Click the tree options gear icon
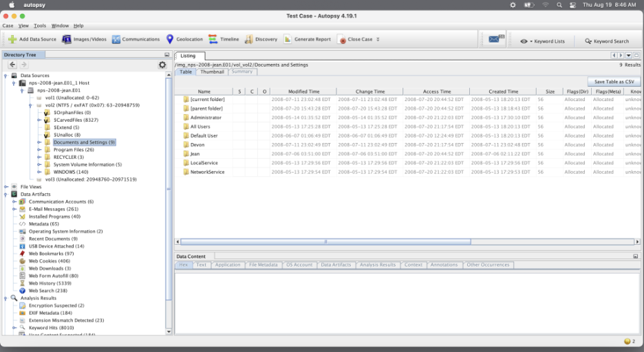Screen dimensions: 644x352 click(162, 65)
